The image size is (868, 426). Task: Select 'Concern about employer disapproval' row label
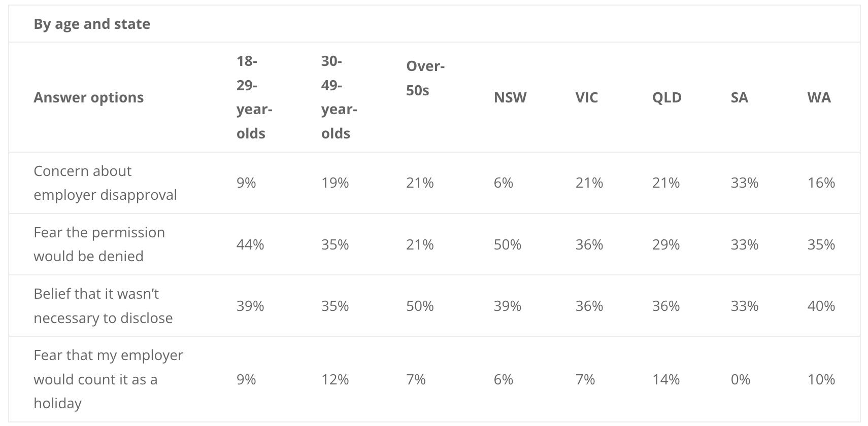(x=105, y=183)
